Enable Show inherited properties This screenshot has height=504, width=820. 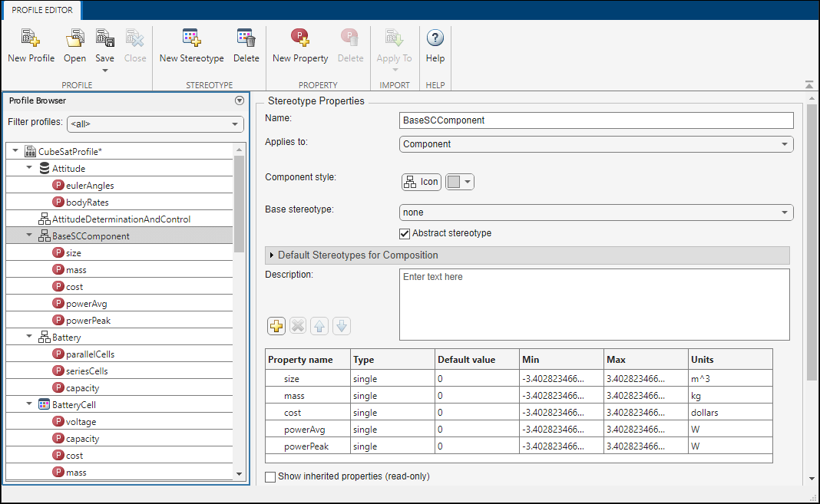tap(269, 476)
